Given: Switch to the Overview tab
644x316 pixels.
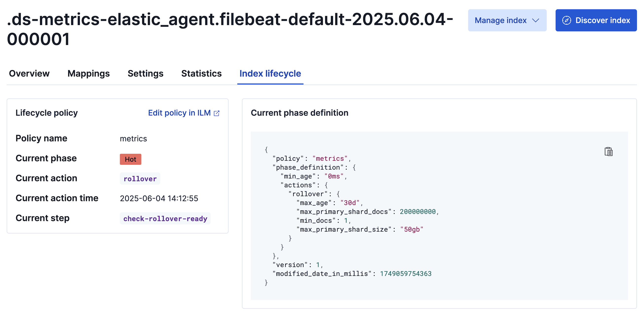Looking at the screenshot, I should coord(29,73).
